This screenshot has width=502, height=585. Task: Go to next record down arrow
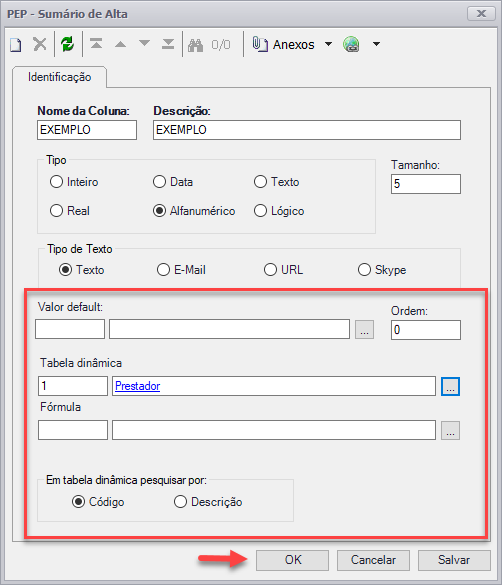coord(144,43)
